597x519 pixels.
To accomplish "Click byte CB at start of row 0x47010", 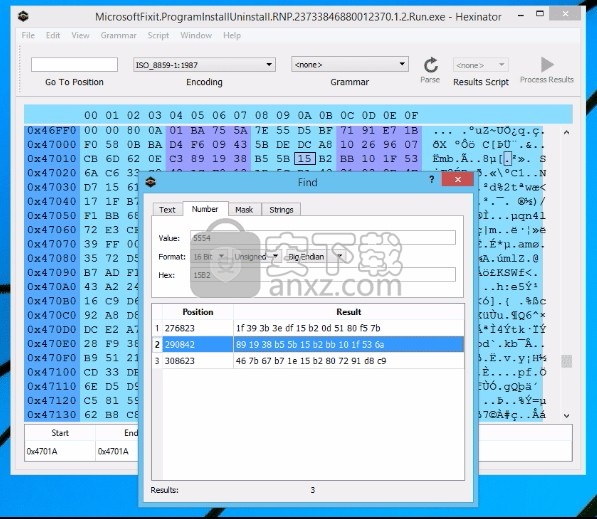I will coord(91,158).
